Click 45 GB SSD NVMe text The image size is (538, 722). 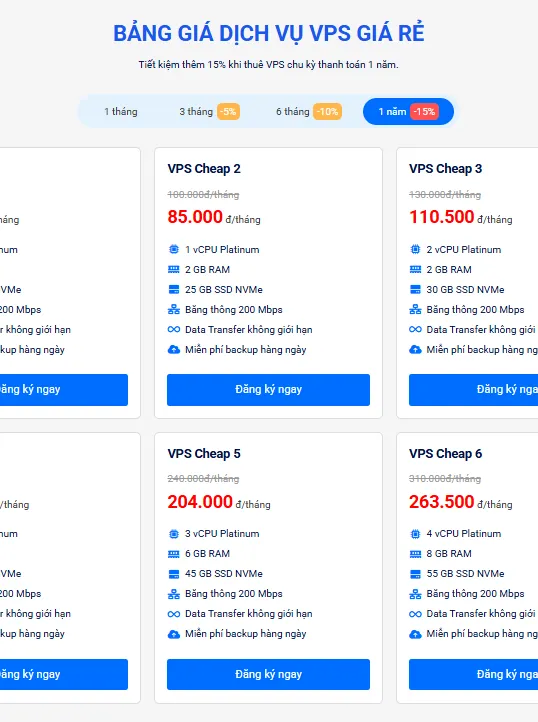point(224,574)
